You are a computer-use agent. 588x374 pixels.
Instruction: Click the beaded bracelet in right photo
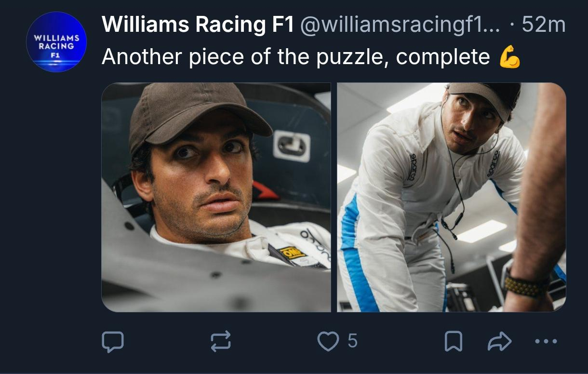(x=526, y=285)
